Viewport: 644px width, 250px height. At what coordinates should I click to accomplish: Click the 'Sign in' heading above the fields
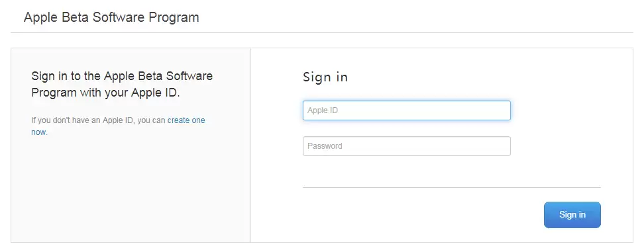[325, 77]
